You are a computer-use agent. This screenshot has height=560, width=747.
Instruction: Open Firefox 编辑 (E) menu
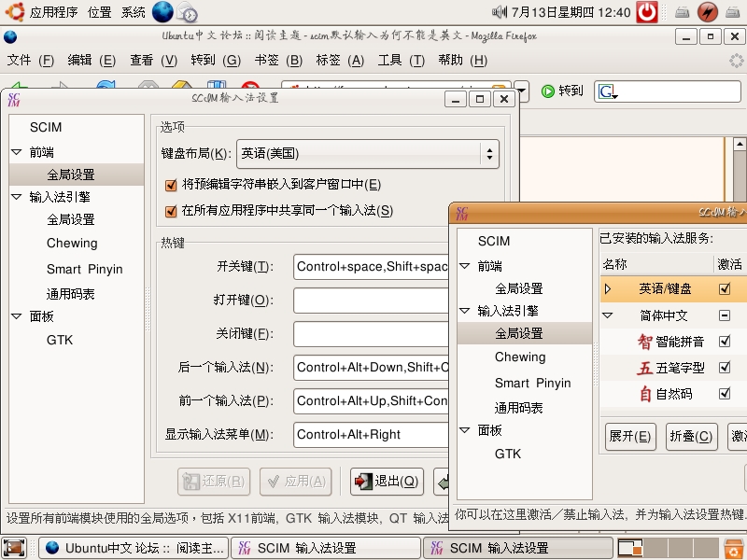tap(92, 61)
